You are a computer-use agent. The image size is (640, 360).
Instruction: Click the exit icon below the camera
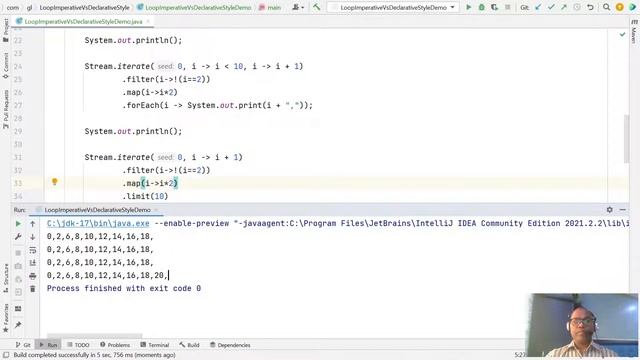coord(18,279)
